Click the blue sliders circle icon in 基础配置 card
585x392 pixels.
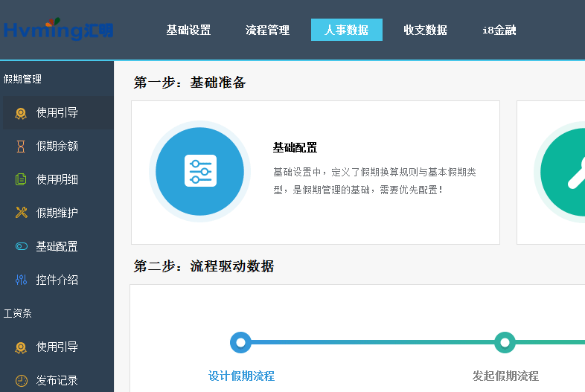tap(199, 171)
